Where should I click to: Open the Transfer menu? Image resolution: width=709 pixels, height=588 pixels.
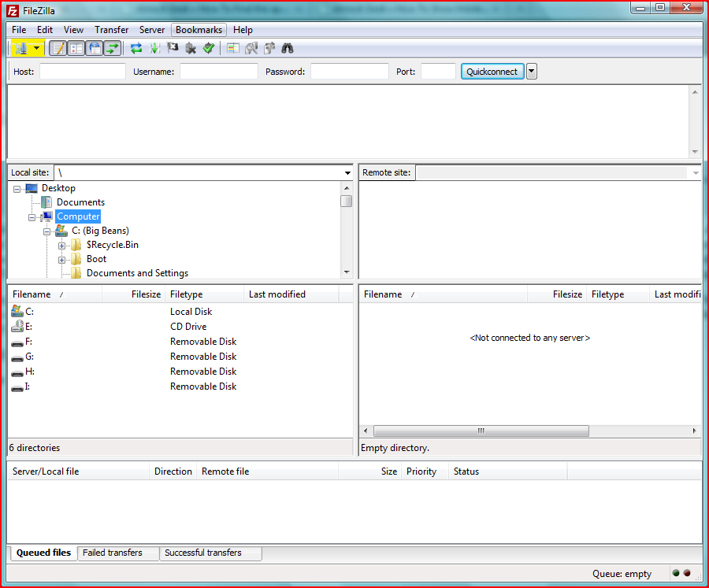pos(111,30)
